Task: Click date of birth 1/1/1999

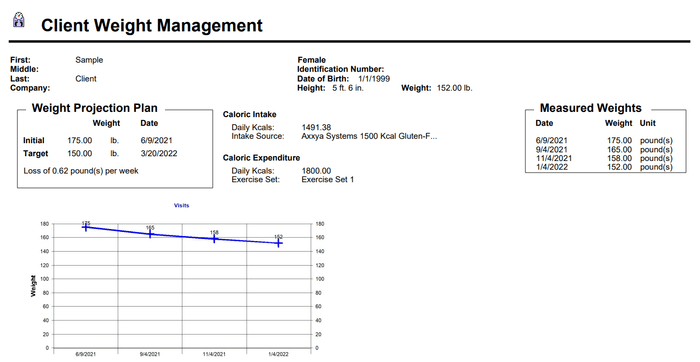Action: [x=374, y=79]
